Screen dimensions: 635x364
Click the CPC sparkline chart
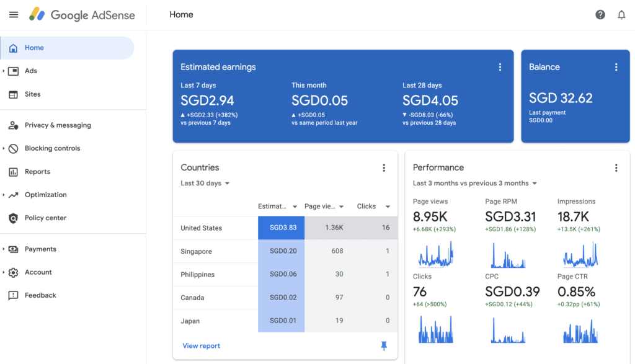[x=508, y=329]
